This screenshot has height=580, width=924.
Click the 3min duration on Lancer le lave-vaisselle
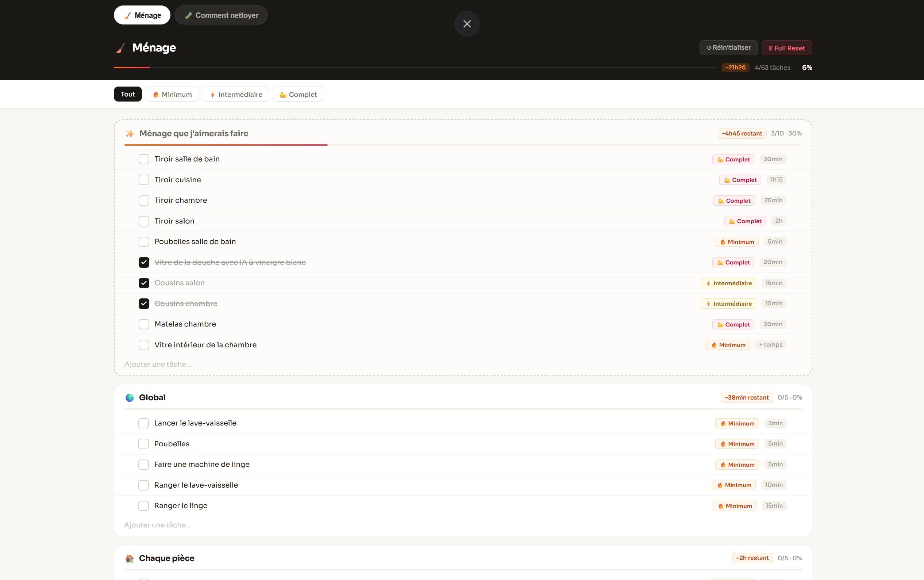pos(775,423)
